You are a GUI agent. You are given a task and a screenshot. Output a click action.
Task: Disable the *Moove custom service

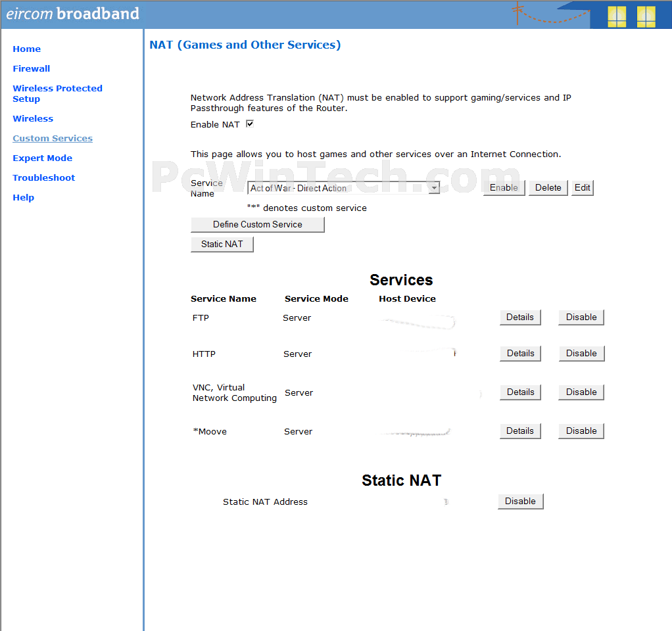pos(581,431)
